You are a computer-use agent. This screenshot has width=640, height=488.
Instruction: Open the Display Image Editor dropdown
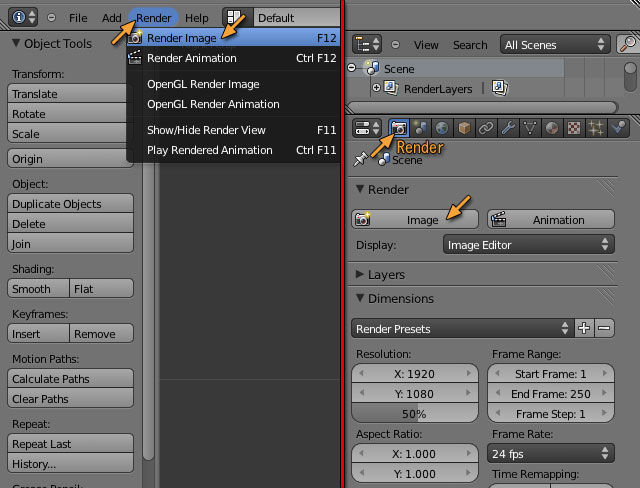point(528,244)
